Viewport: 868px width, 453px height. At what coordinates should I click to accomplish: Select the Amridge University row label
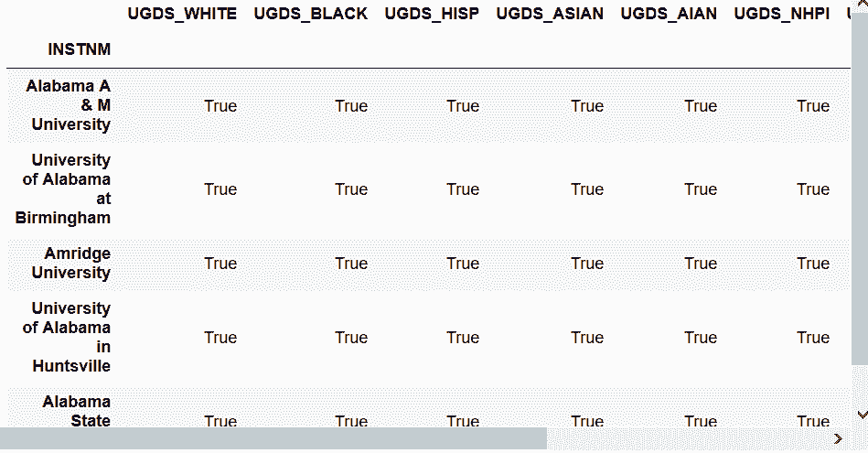pyautogui.click(x=71, y=263)
